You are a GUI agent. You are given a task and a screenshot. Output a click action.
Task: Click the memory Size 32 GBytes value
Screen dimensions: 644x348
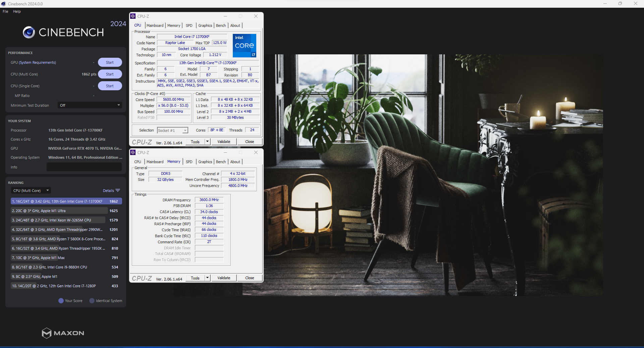pyautogui.click(x=165, y=180)
